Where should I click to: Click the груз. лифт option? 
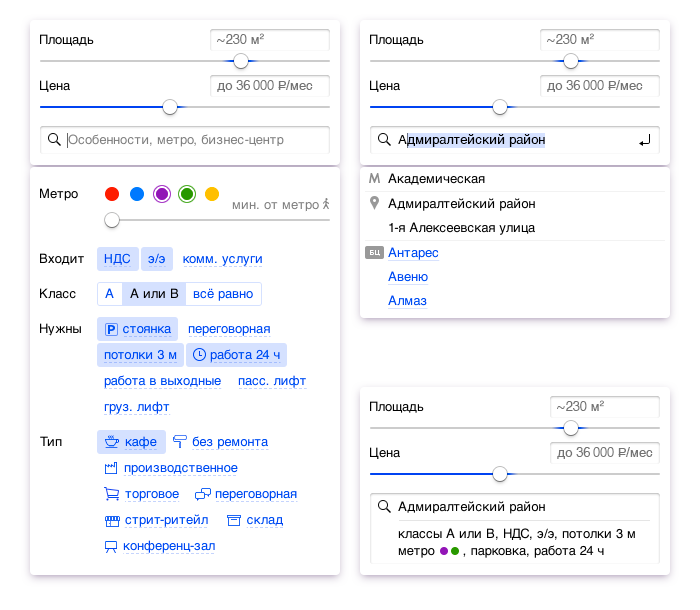(137, 407)
